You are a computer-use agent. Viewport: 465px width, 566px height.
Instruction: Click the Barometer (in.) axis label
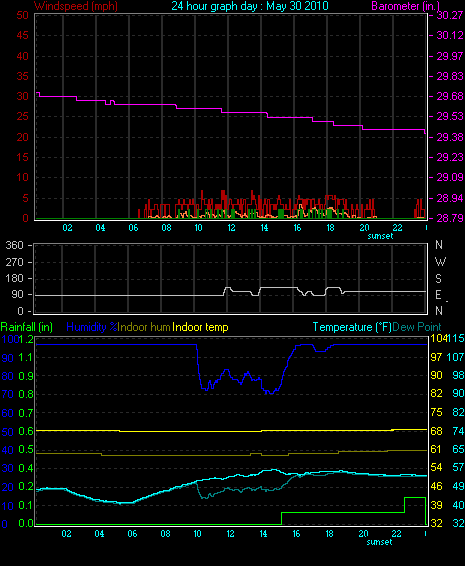pyautogui.click(x=405, y=6)
